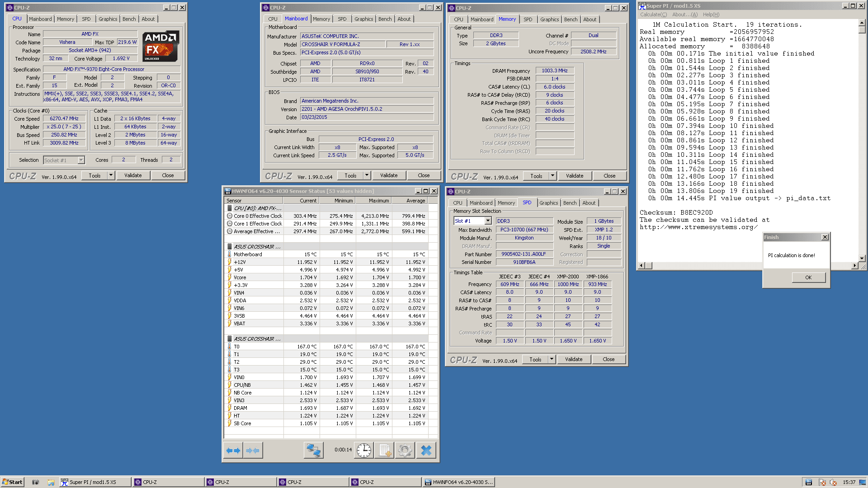The width and height of the screenshot is (868, 488).
Task: Open Graphics tab in CPU-Z Mainboard window
Action: point(363,19)
